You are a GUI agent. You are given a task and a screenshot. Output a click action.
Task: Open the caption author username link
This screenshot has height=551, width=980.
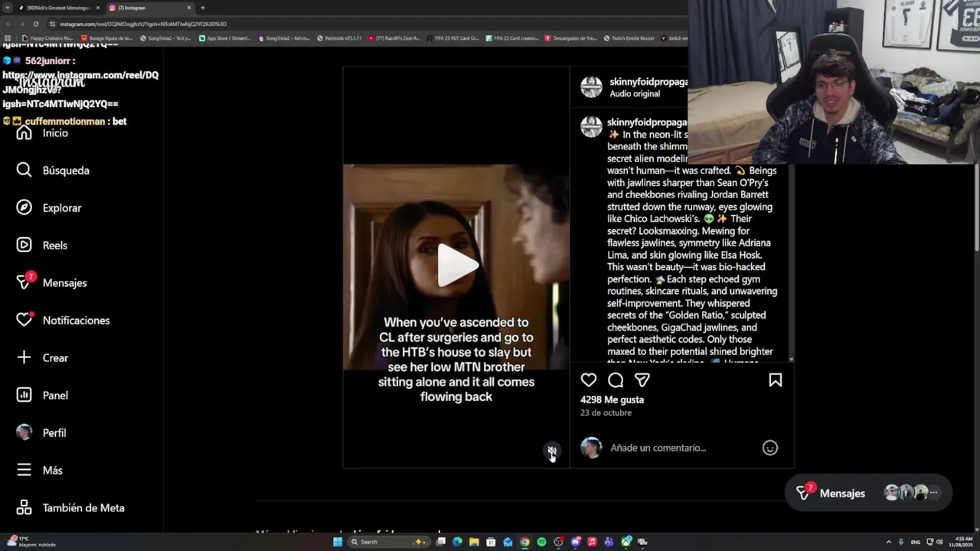(647, 122)
